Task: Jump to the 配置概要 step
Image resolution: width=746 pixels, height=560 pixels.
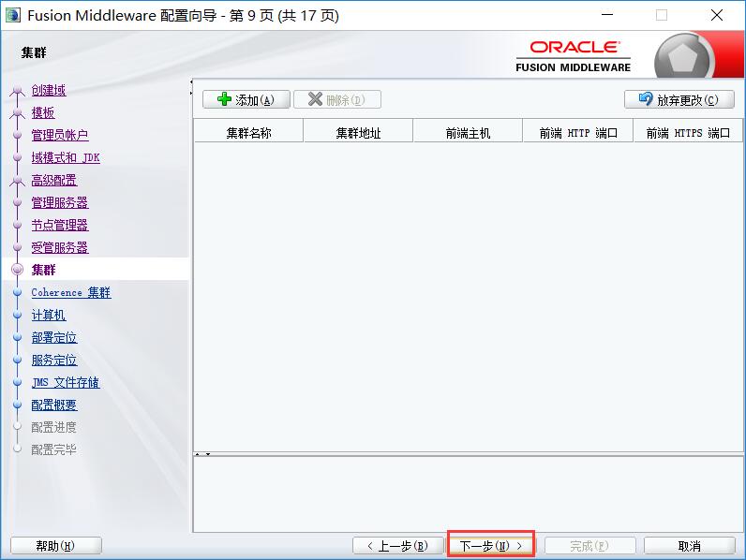Action: click(54, 405)
